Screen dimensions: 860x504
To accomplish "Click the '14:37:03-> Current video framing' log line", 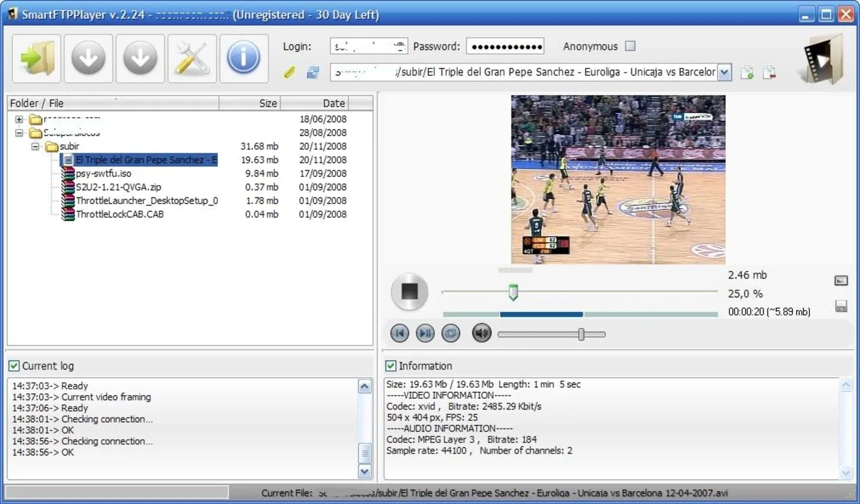I will click(x=81, y=397).
